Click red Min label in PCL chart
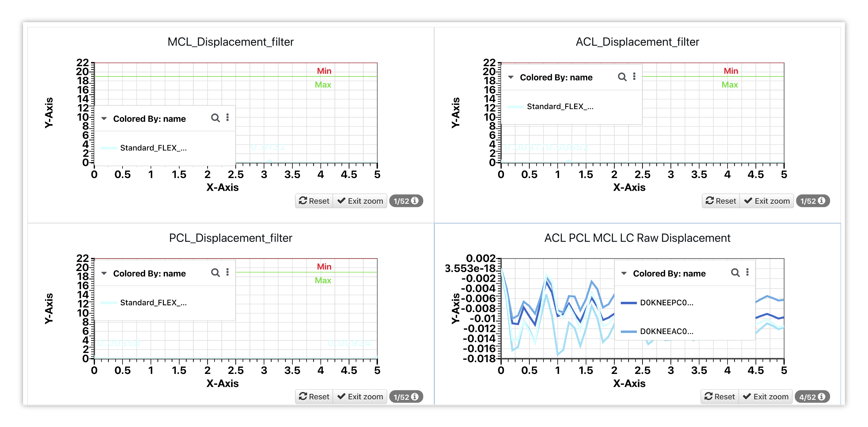This screenshot has height=427, width=868. (x=324, y=267)
